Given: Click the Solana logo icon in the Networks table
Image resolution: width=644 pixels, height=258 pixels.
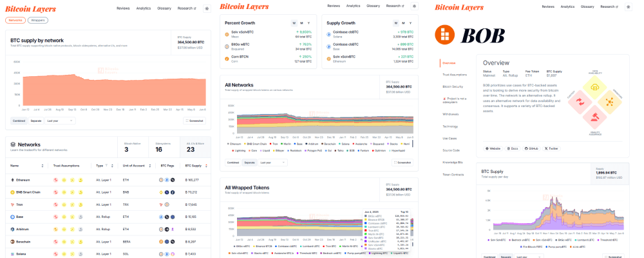Looking at the screenshot, I should point(12,254).
